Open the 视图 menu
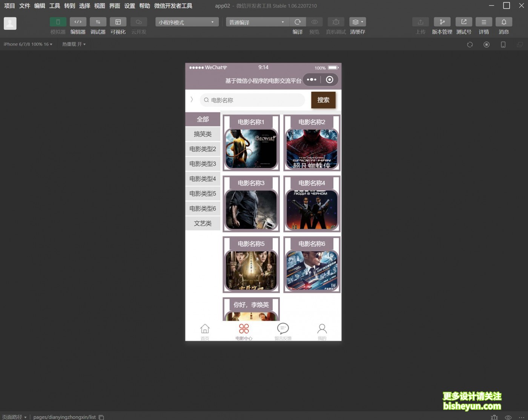The image size is (528, 420). click(x=100, y=6)
